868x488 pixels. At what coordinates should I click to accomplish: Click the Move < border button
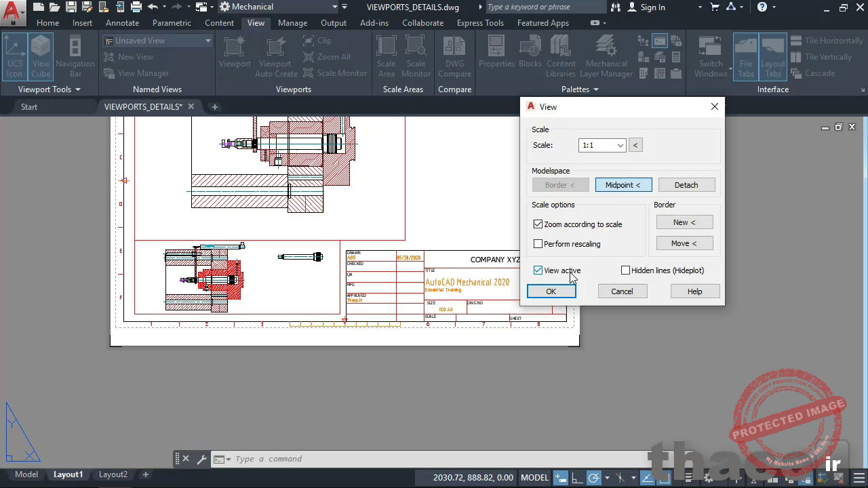(684, 243)
